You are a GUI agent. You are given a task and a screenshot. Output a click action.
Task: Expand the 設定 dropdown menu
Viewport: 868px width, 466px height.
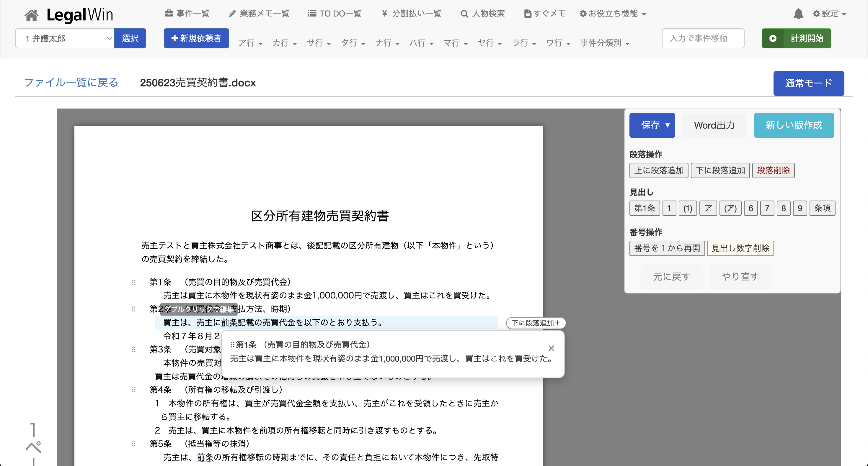tap(829, 14)
